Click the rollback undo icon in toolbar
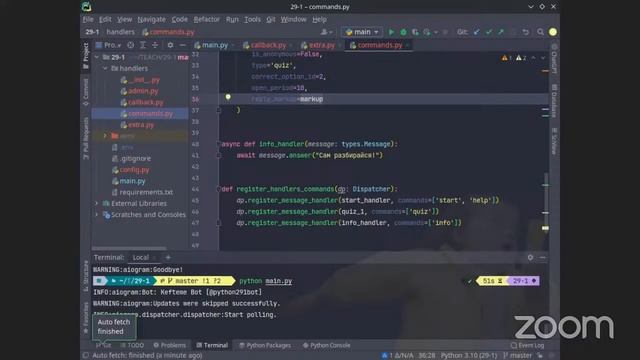Image resolution: width=640 pixels, height=360 pixels. click(x=526, y=32)
